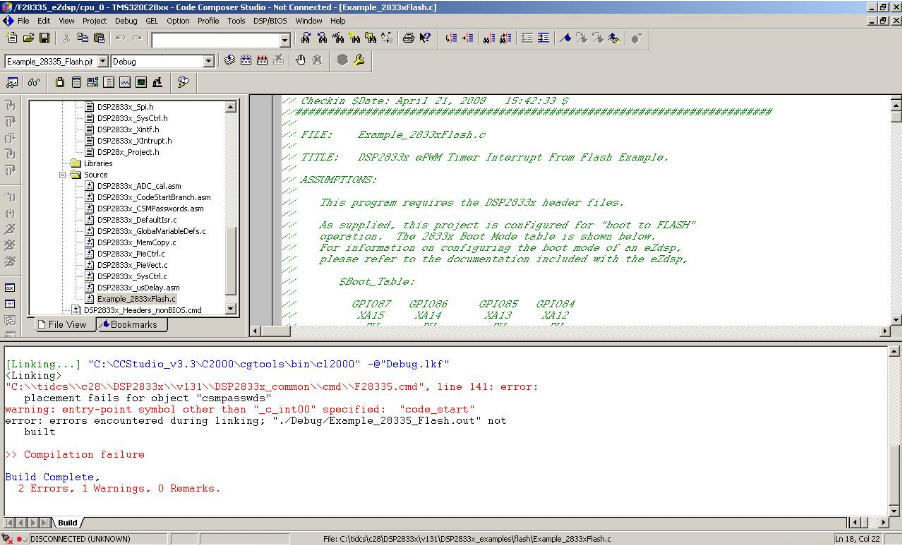Select DSP2833x_PieCtrl.c file
The image size is (902, 545).
pos(131,254)
